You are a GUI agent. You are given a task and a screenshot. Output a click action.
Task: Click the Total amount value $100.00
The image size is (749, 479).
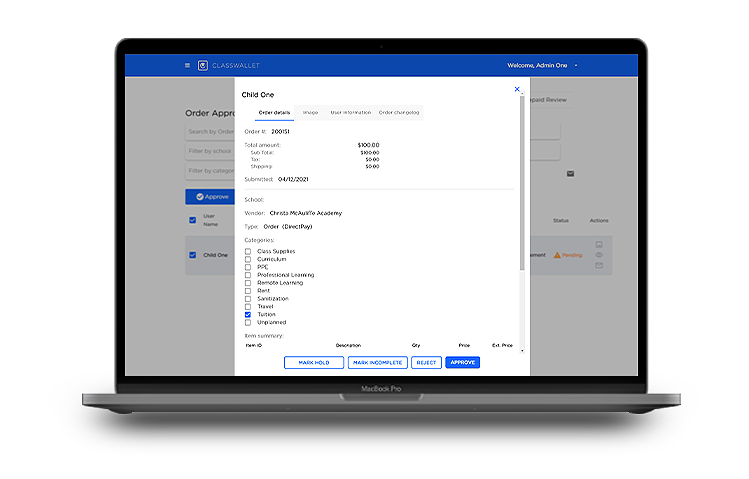point(368,145)
